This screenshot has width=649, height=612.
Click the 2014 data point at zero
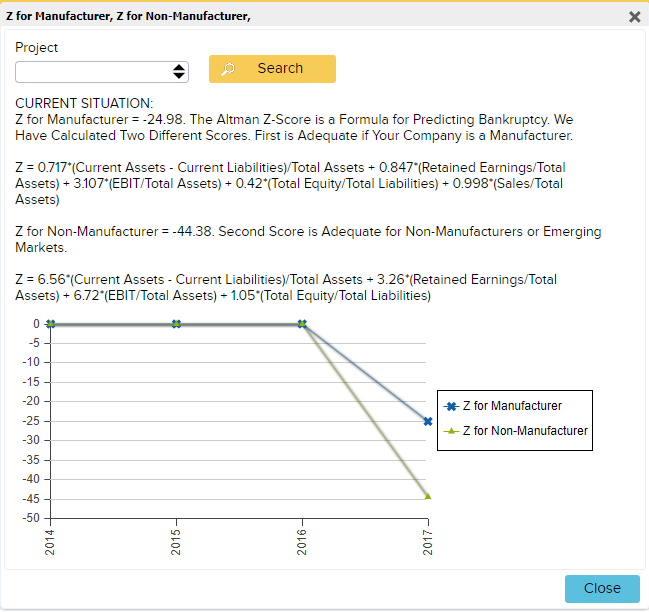[51, 324]
